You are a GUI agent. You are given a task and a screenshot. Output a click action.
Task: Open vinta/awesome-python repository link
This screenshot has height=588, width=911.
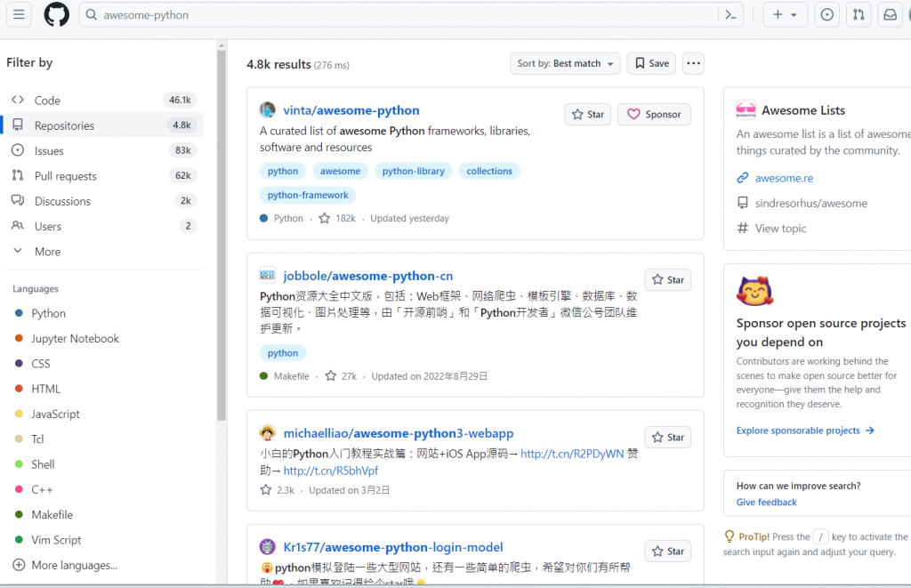tap(351, 109)
